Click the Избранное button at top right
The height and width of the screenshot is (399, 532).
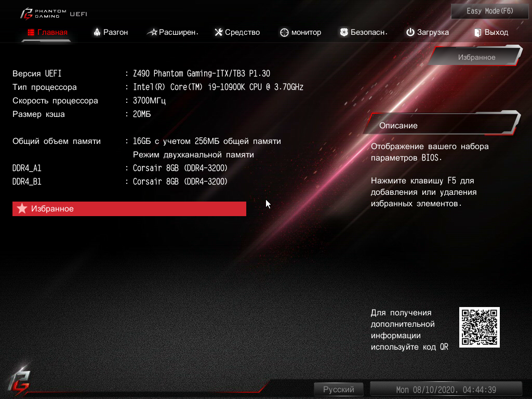(x=476, y=57)
